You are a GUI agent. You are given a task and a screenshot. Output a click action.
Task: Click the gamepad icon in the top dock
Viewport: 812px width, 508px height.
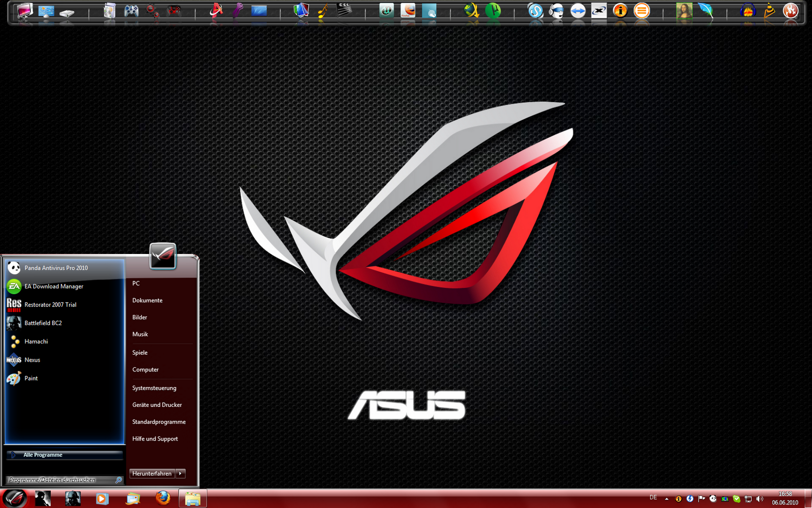click(x=131, y=10)
